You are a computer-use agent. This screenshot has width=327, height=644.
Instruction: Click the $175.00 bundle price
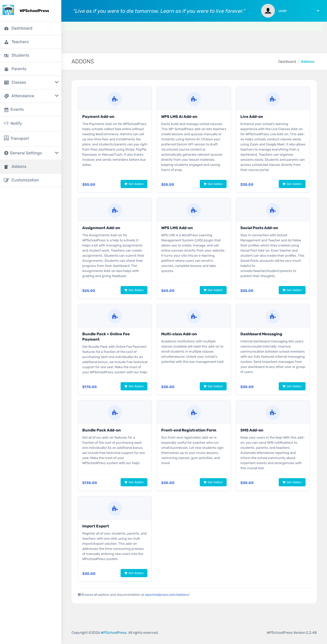tap(89, 387)
